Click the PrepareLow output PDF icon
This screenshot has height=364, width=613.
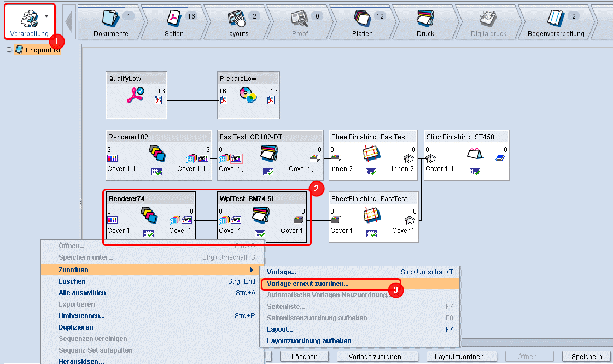click(271, 101)
